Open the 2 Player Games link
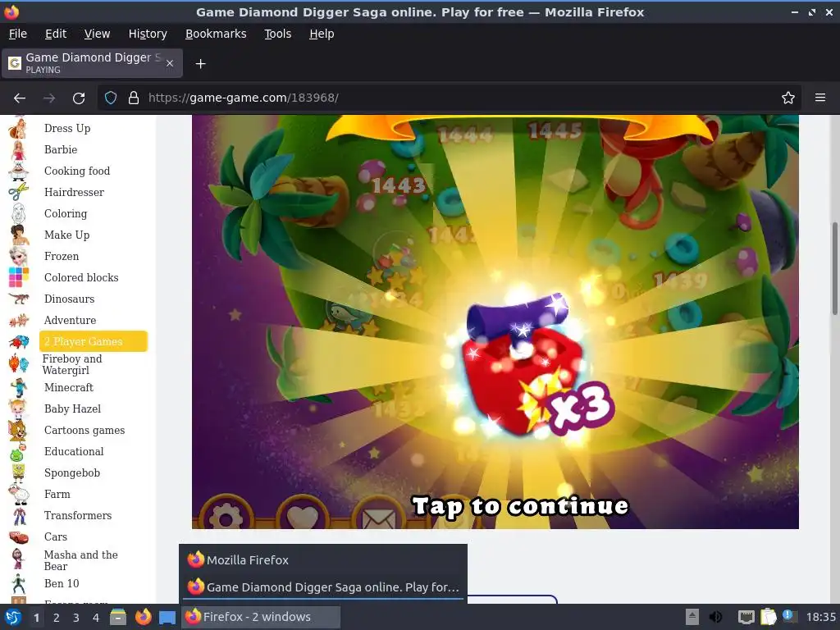The height and width of the screenshot is (630, 840). click(x=94, y=341)
